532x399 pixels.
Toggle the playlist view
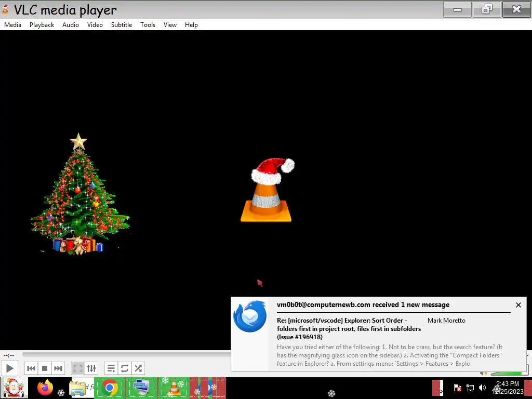coord(111,368)
